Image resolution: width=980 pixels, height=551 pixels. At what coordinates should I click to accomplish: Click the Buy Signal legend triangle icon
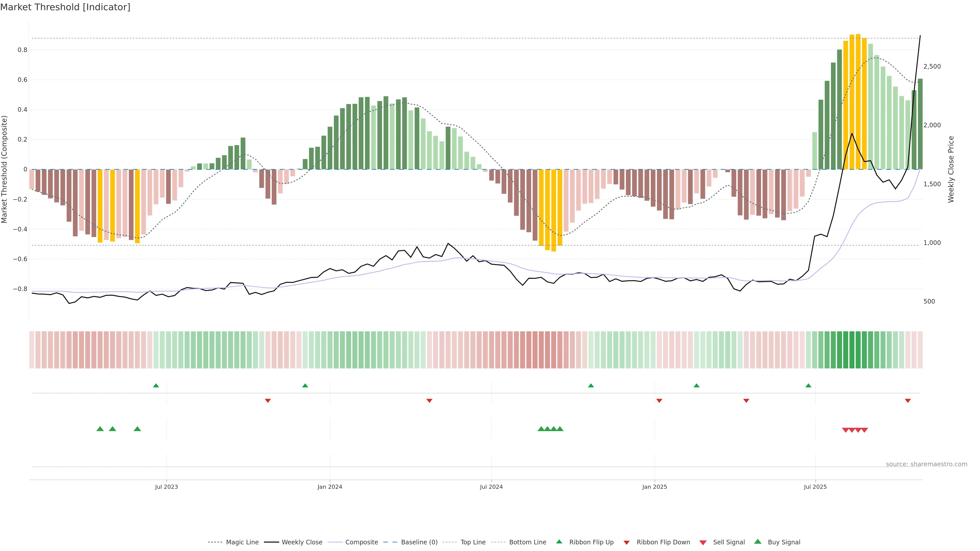(758, 542)
